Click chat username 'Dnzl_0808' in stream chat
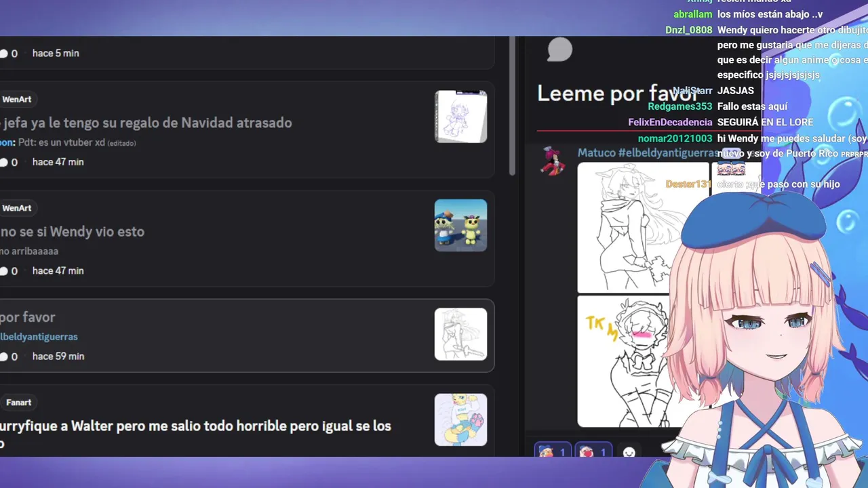 (x=689, y=30)
